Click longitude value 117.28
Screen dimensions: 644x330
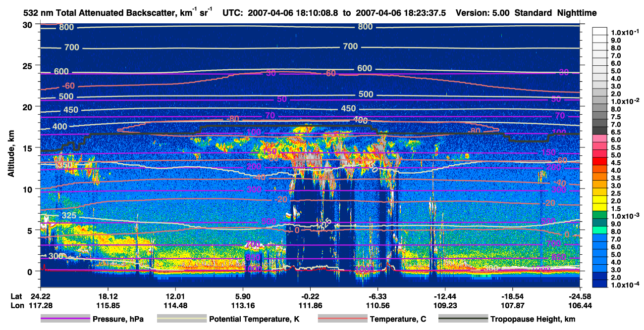(40, 305)
